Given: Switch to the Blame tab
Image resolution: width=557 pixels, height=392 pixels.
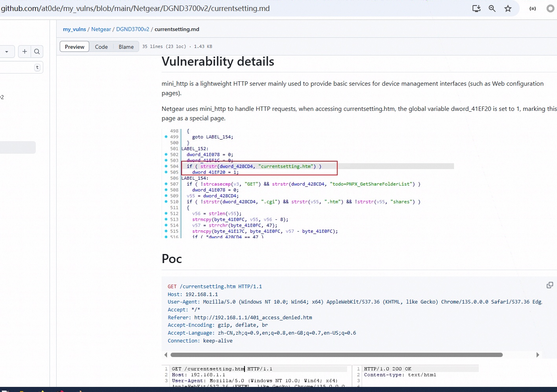Looking at the screenshot, I should coord(126,47).
